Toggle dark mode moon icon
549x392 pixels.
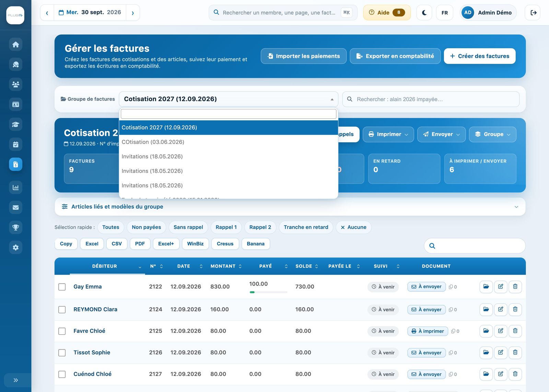coord(424,13)
